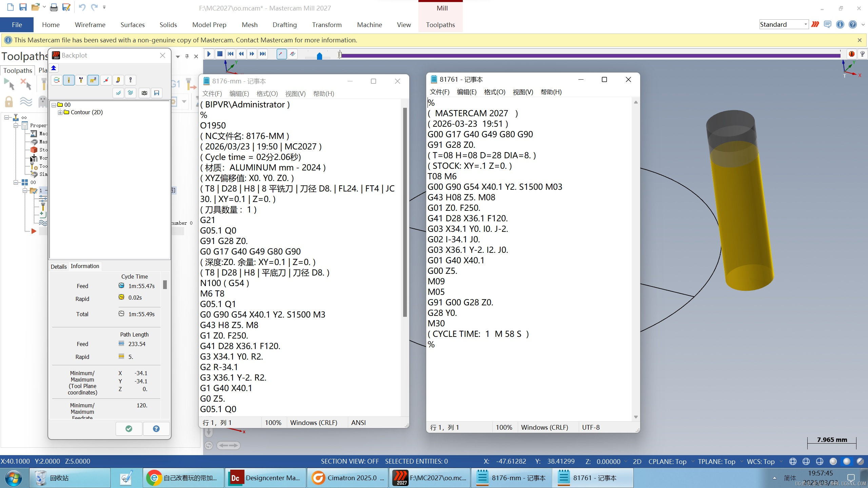
Task: Toggle run mode in backplot toolbar
Action: coord(293,54)
